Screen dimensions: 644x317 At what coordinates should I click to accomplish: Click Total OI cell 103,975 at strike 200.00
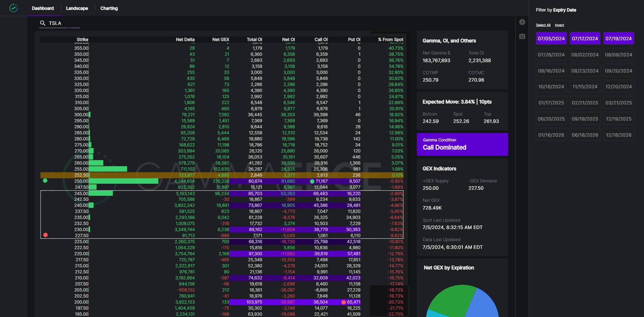coord(254,302)
